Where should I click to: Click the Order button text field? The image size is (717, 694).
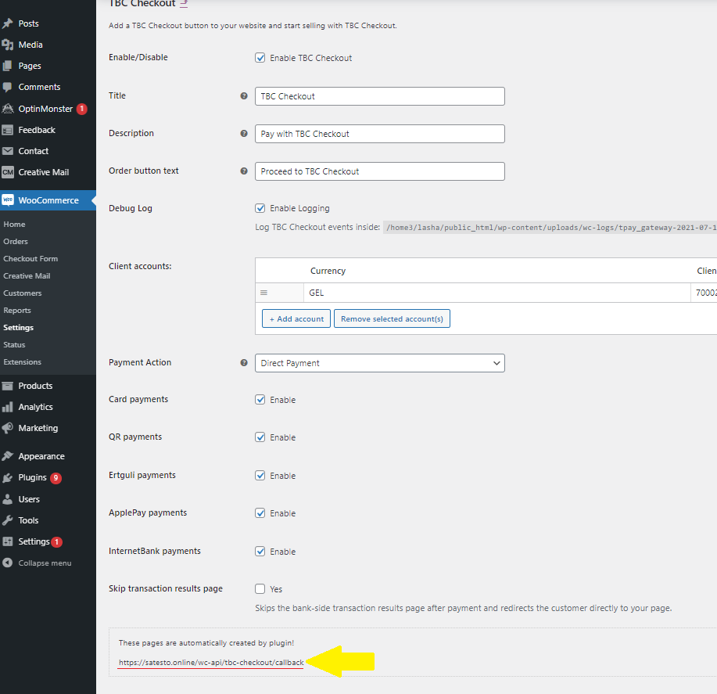pyautogui.click(x=380, y=171)
